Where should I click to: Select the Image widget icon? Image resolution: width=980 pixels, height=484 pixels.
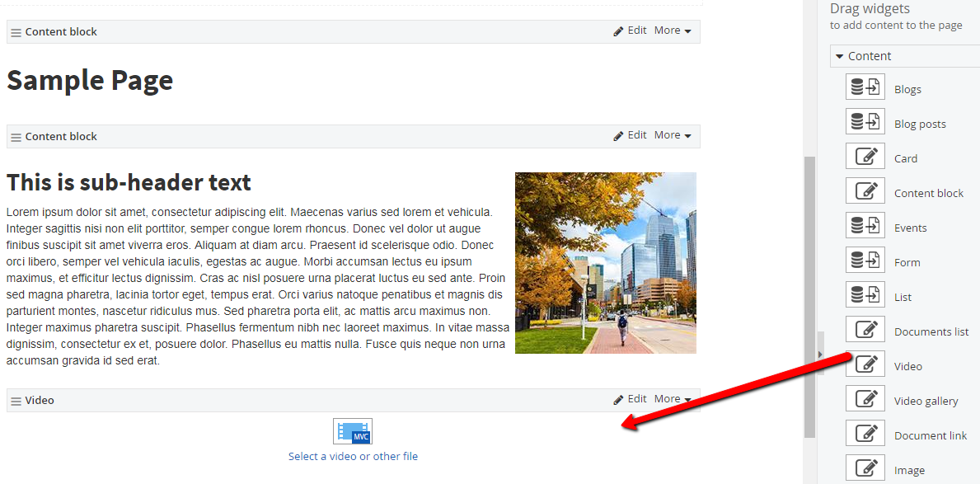click(865, 467)
